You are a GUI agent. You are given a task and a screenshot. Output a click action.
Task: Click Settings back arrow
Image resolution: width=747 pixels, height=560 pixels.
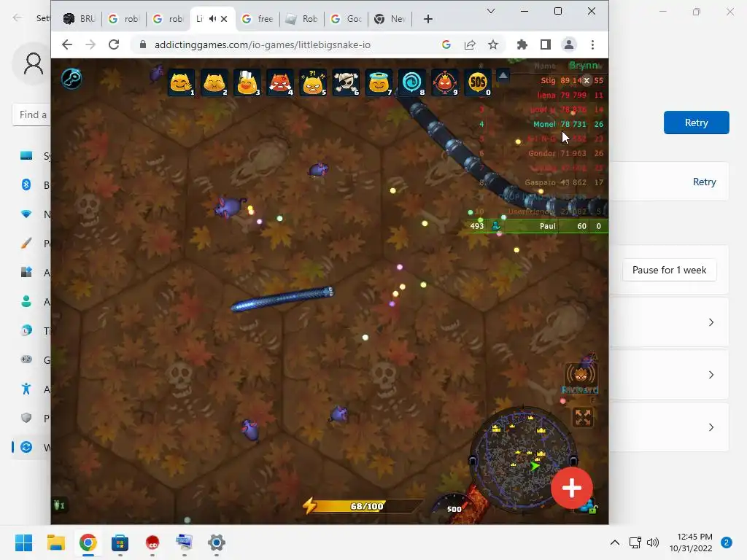pyautogui.click(x=18, y=18)
